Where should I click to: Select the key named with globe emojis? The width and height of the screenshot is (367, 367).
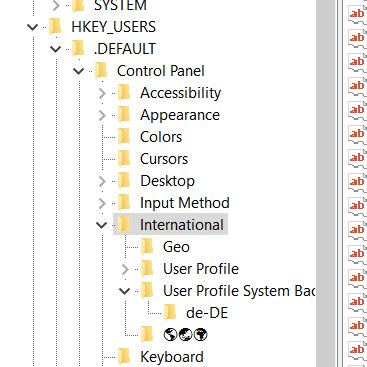click(x=186, y=335)
